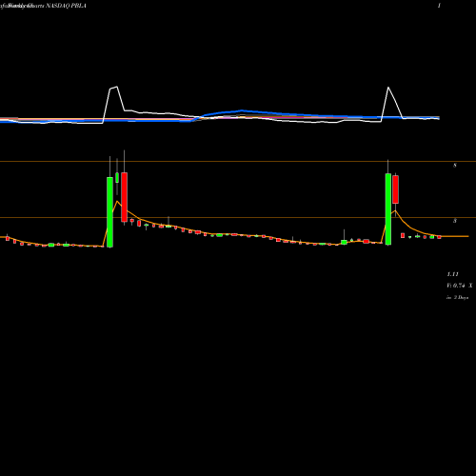Click the 'in 2 Days' label
The image size is (476, 476).
pos(458,297)
